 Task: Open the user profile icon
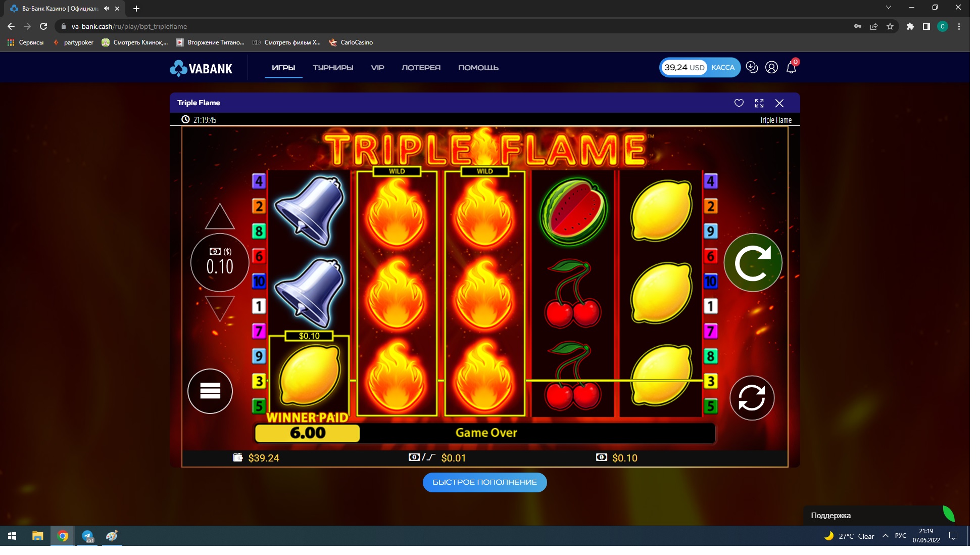(771, 67)
